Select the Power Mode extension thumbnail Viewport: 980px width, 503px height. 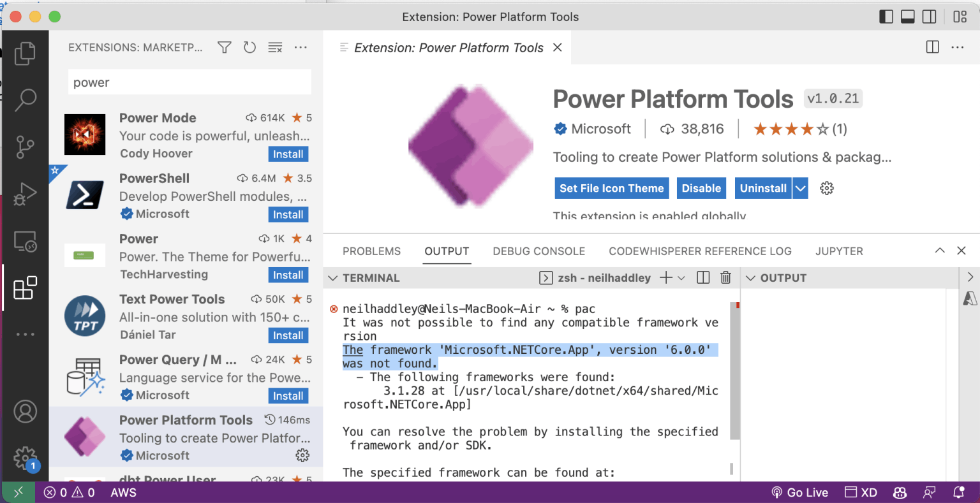[85, 135]
